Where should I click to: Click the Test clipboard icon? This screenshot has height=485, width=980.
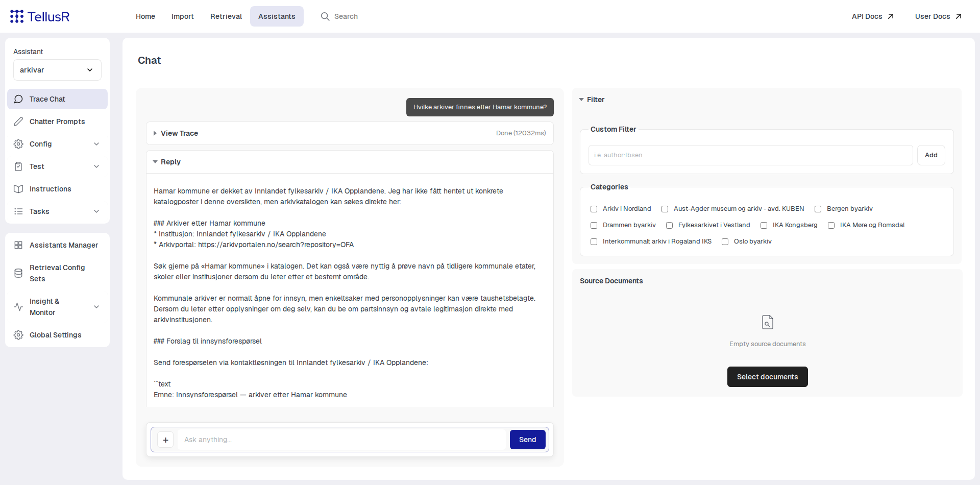pos(18,166)
